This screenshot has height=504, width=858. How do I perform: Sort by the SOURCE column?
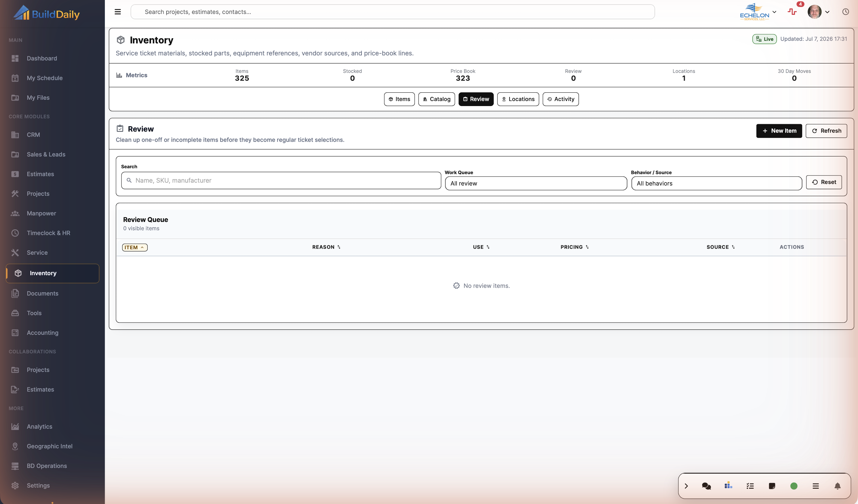pos(720,247)
